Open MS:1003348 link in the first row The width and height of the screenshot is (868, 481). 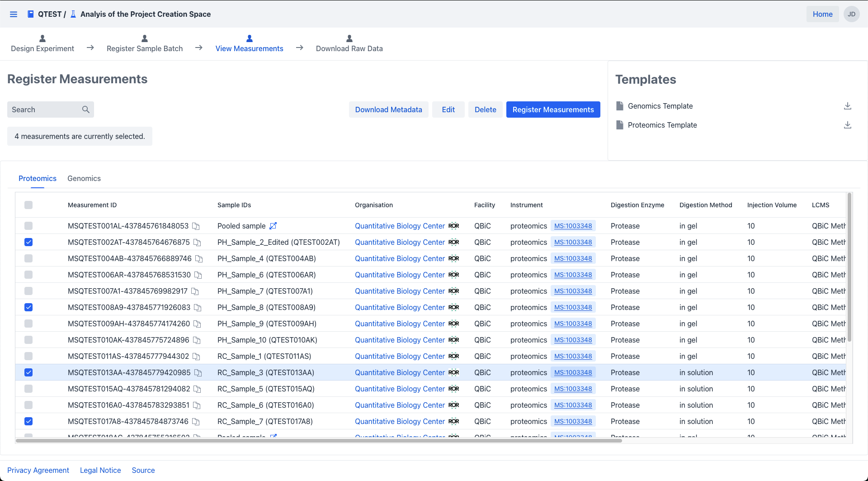pyautogui.click(x=573, y=226)
